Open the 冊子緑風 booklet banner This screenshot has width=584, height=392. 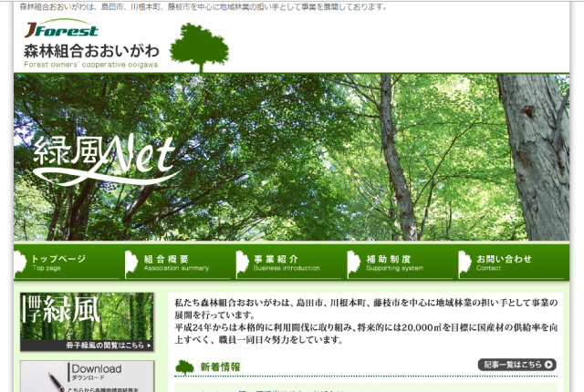point(87,322)
